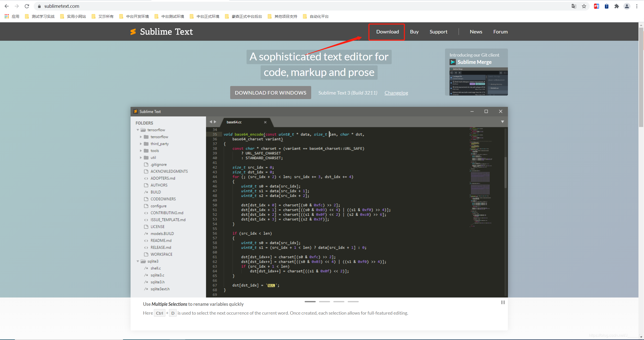The image size is (644, 340).
Task: Open the 豪森正式中台后台 bookmark folder
Action: pyautogui.click(x=244, y=16)
